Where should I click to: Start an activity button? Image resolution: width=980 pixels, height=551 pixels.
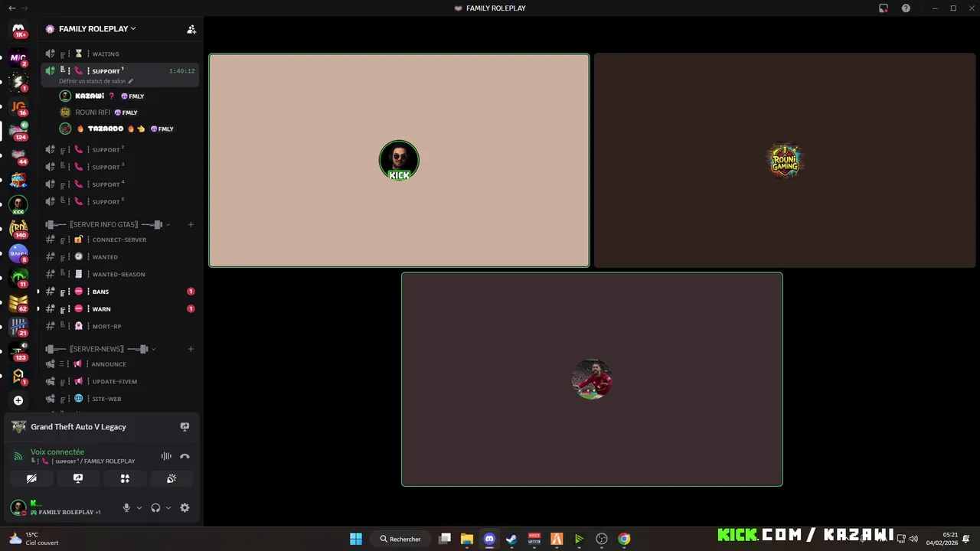pos(125,478)
